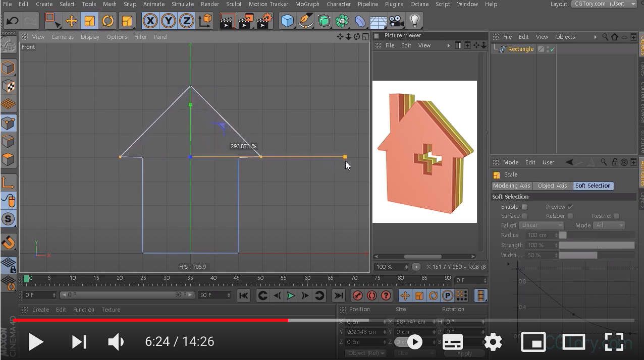Toggle Parameter keyframe P button
Viewport: 644px width, 360px height.
point(447,296)
